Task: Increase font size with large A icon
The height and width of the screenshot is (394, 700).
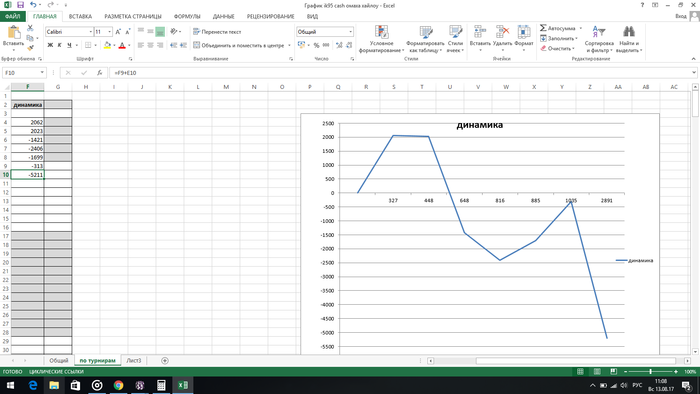Action: pos(118,32)
